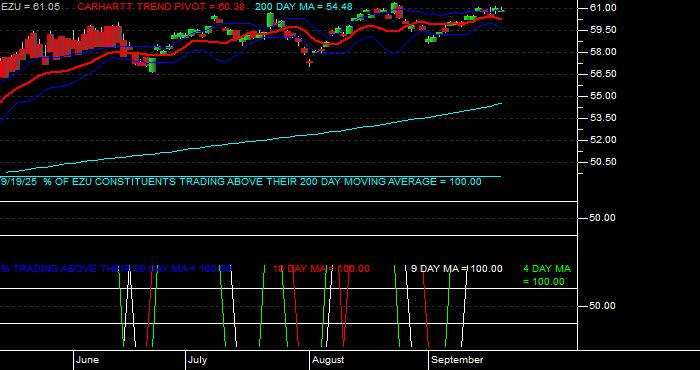Click the 200 DAY MA = 54.48 label
700x370 pixels.
coord(304,7)
